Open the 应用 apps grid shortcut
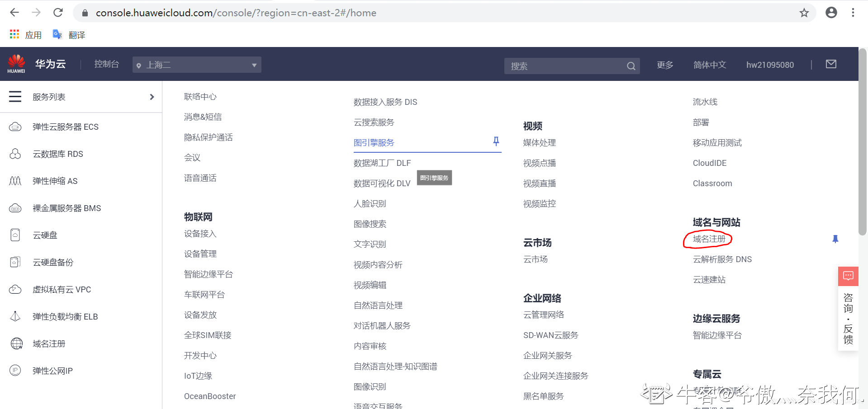The width and height of the screenshot is (868, 409). [25, 35]
